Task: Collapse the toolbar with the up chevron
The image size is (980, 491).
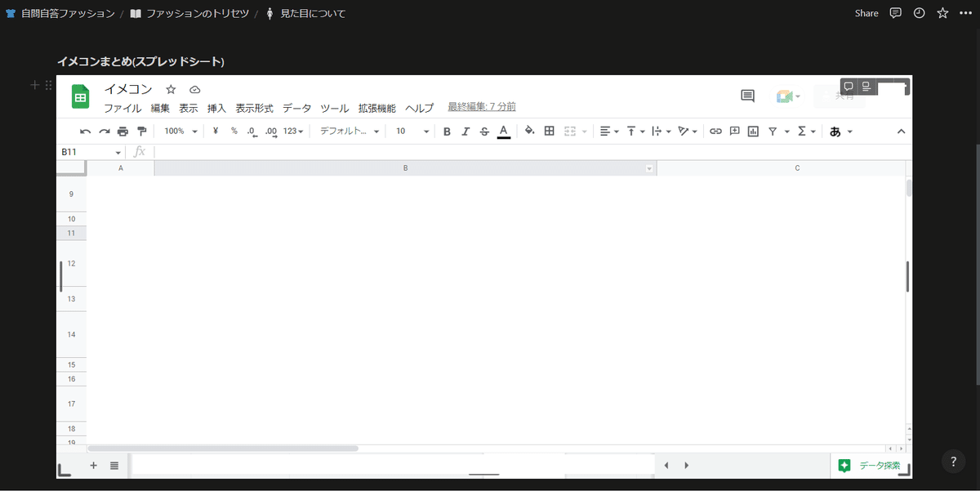Action: pyautogui.click(x=901, y=132)
